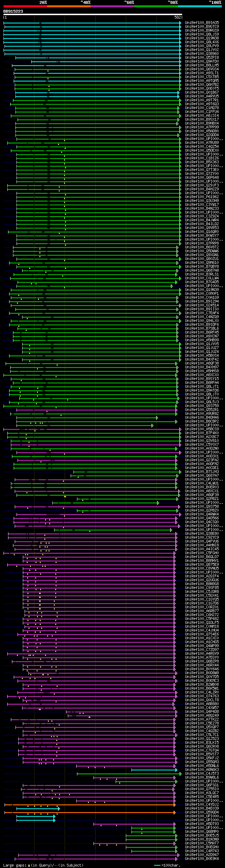Image resolution: width=225 pixels, height=868 pixels.
Task: Select the UniRef100_Q875E9 entry
Action: [x=202, y=565]
